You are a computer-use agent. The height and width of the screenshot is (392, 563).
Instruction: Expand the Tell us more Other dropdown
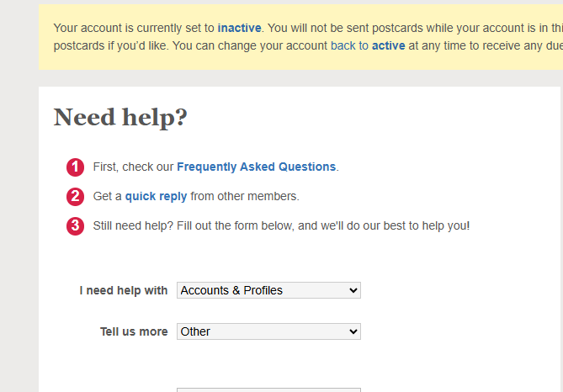[268, 331]
